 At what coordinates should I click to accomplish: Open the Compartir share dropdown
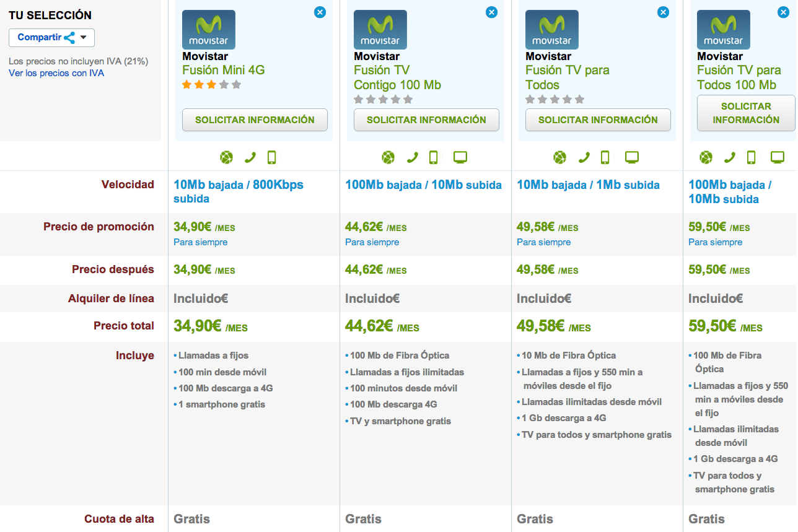point(51,38)
